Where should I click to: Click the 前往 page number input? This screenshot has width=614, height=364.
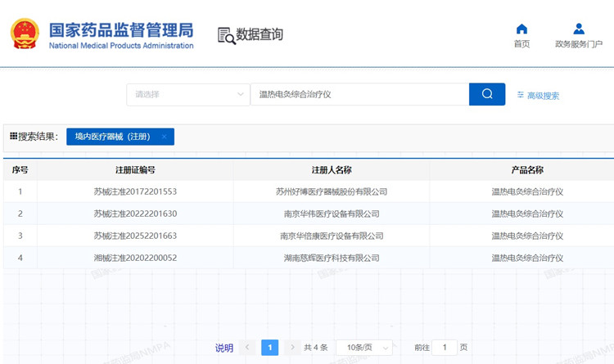point(445,348)
